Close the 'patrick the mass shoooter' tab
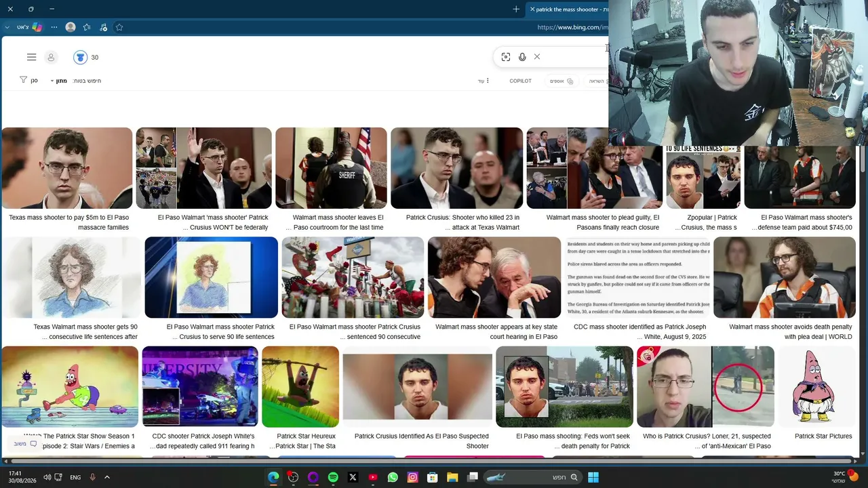The height and width of the screenshot is (488, 868). click(532, 9)
